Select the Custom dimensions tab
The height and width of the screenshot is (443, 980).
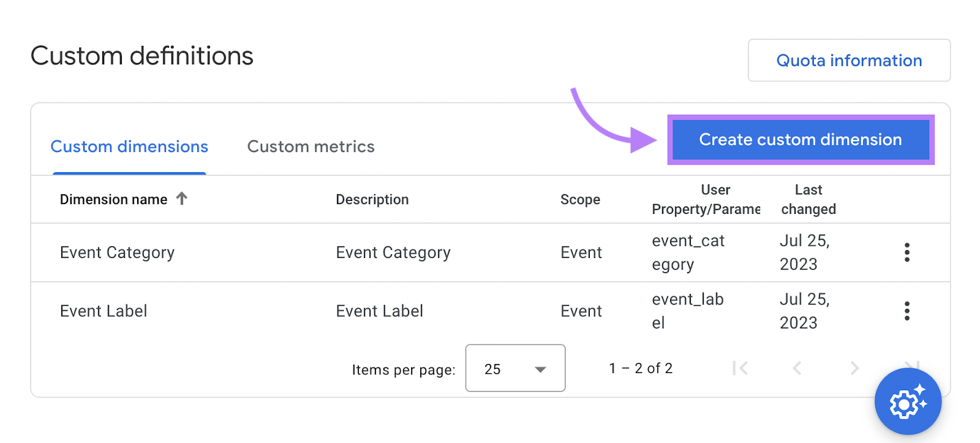click(x=129, y=146)
